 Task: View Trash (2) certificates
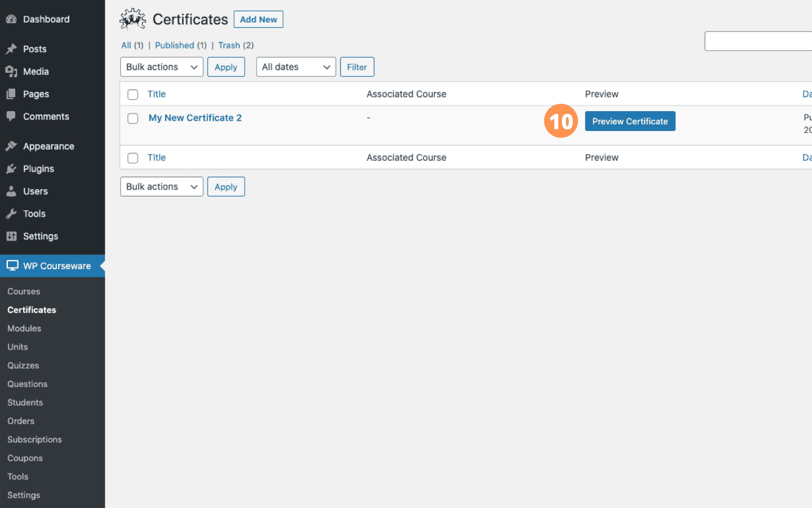[236, 45]
